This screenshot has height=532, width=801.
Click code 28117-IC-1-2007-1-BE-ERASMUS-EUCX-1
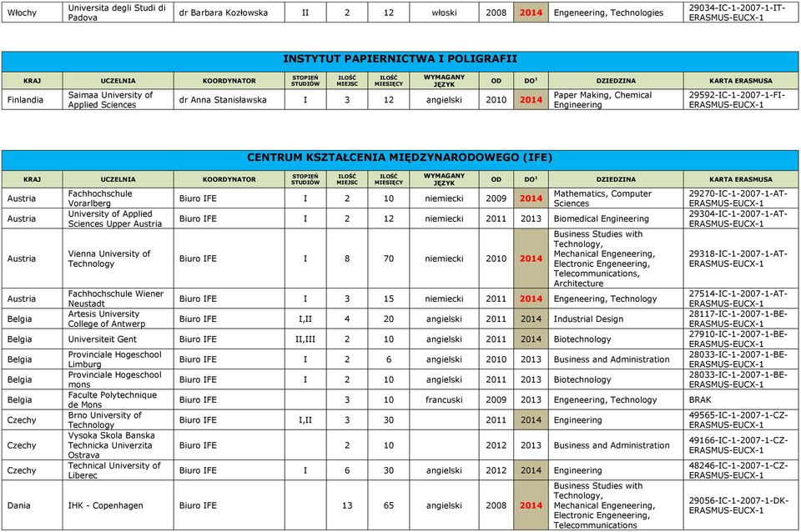[x=740, y=319]
